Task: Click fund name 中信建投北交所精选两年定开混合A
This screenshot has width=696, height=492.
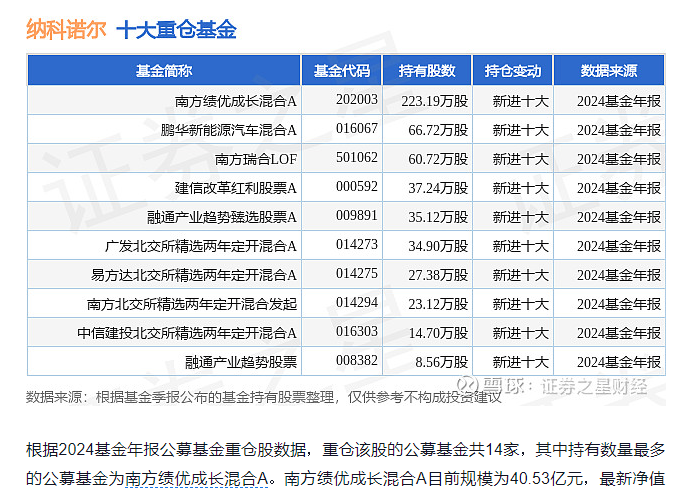Action: point(186,333)
